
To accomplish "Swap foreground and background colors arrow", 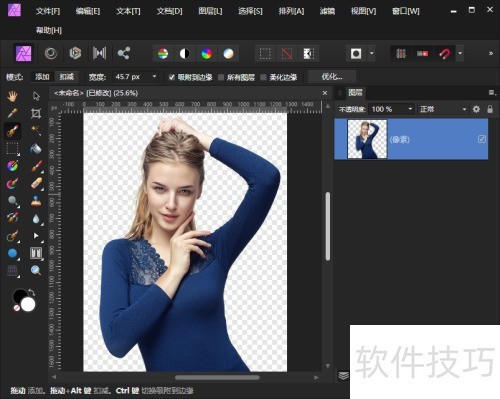I will pyautogui.click(x=32, y=293).
